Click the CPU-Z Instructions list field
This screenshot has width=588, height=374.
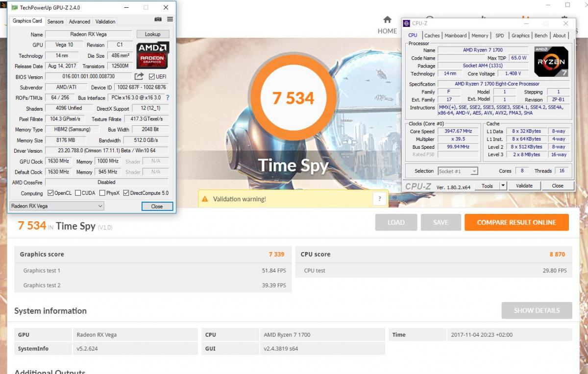click(504, 110)
